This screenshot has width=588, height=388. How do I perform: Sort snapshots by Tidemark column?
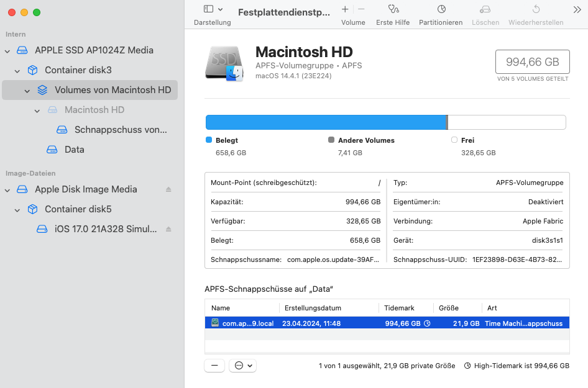pos(406,308)
